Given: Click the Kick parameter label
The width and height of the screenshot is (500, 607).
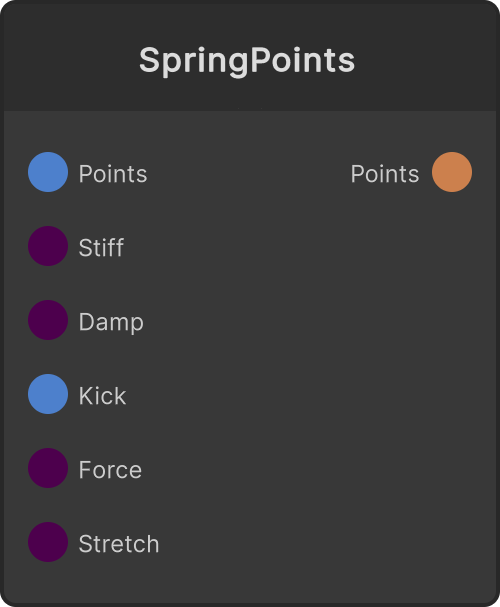Looking at the screenshot, I should tap(103, 396).
